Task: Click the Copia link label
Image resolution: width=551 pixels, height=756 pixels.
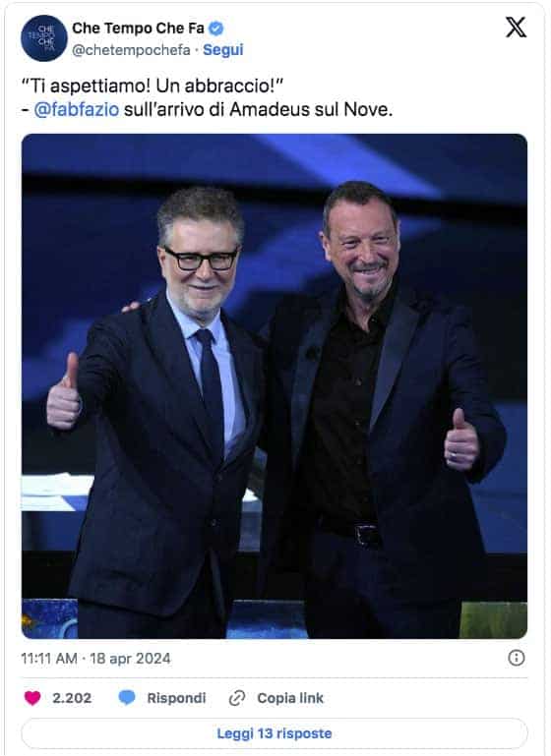Action: (x=290, y=698)
